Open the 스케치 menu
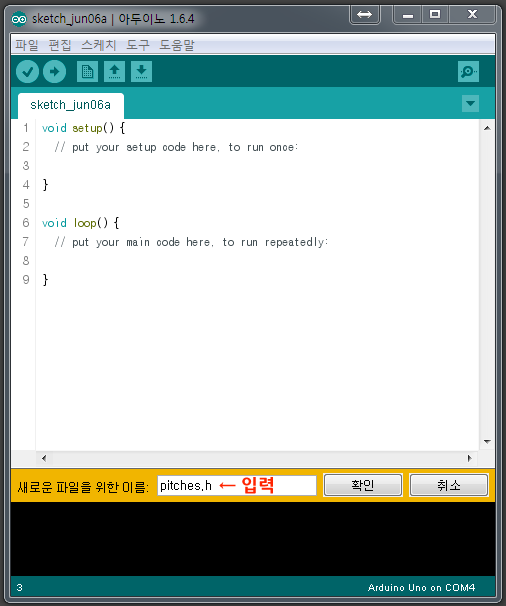This screenshot has width=506, height=606. (x=99, y=45)
